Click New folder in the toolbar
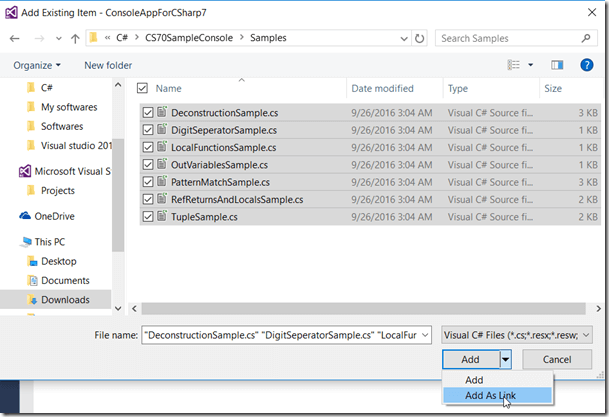 (x=108, y=65)
